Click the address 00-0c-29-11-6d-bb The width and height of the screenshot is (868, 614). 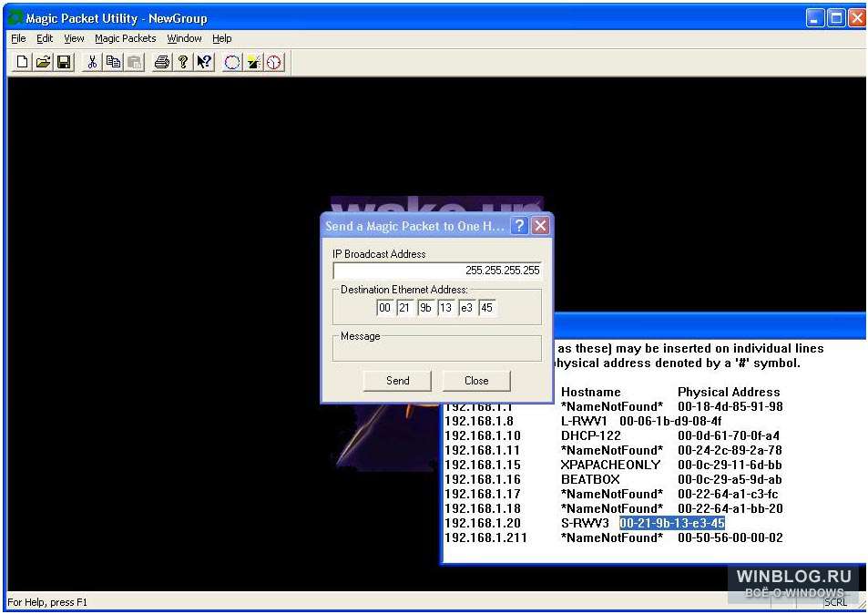pos(730,466)
